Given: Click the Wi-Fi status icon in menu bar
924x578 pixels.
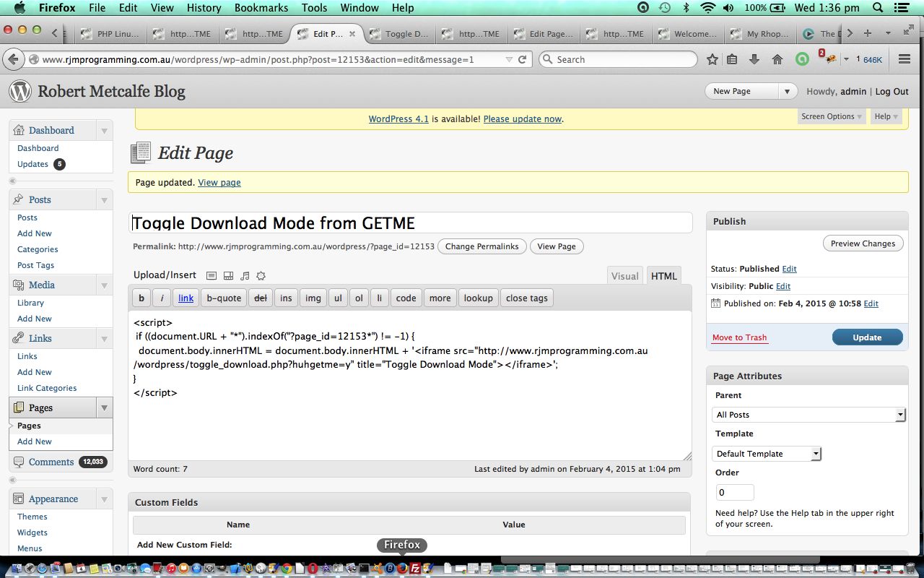Looking at the screenshot, I should [x=707, y=8].
